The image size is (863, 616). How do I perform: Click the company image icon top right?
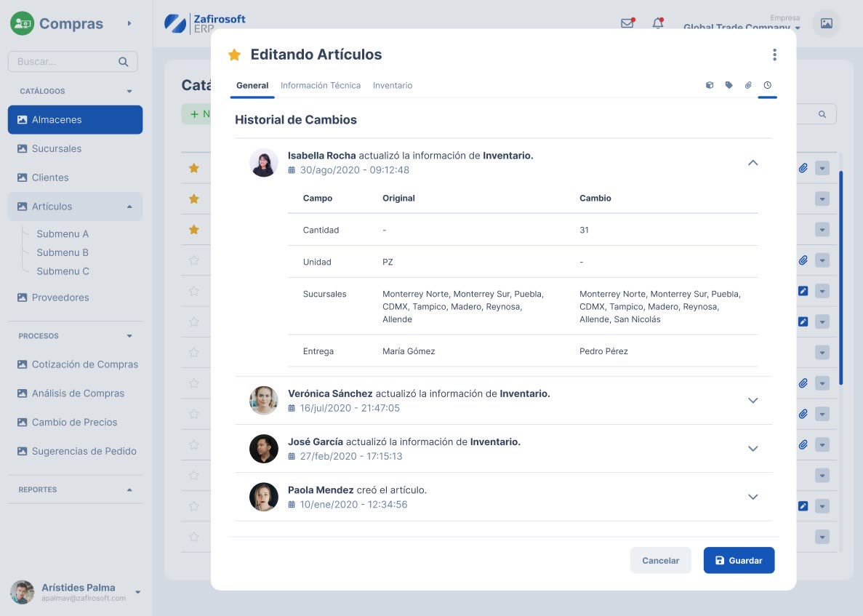coord(826,23)
